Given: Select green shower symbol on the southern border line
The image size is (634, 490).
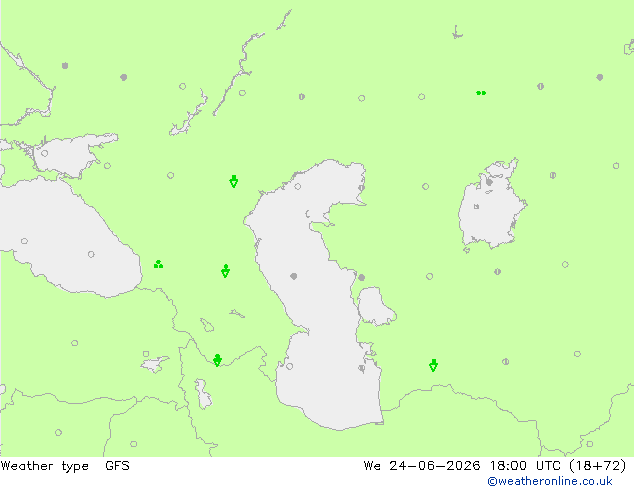Looking at the screenshot, I should tap(218, 360).
